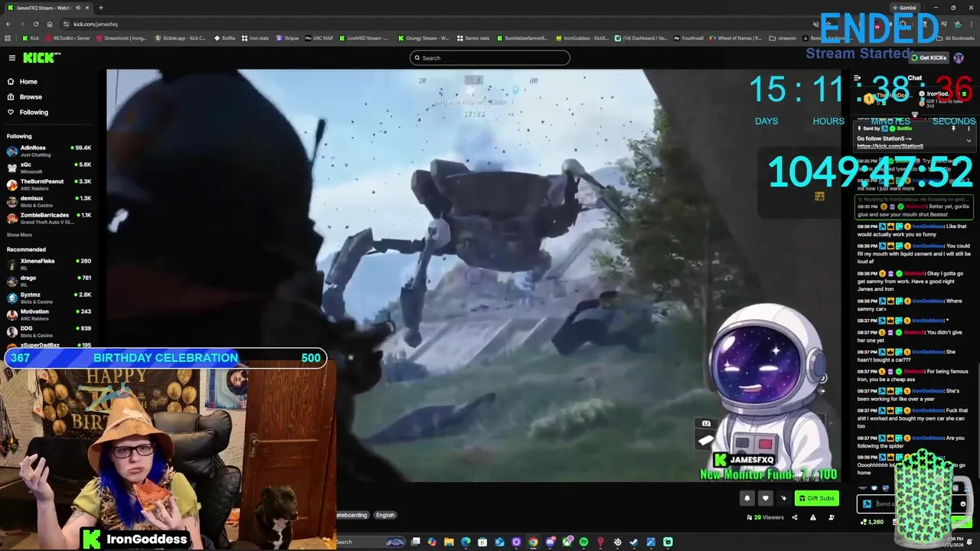Open the All Bookmarks folder
The width and height of the screenshot is (980, 551).
955,37
